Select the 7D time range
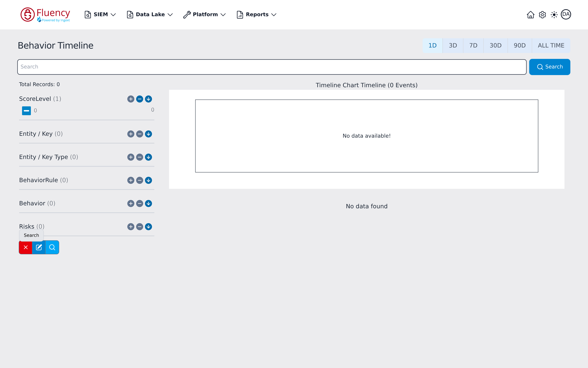 pyautogui.click(x=473, y=45)
